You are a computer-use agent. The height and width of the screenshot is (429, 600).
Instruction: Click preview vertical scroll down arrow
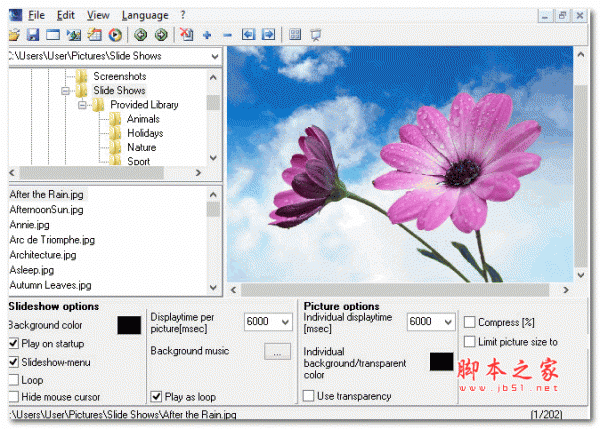[x=581, y=275]
